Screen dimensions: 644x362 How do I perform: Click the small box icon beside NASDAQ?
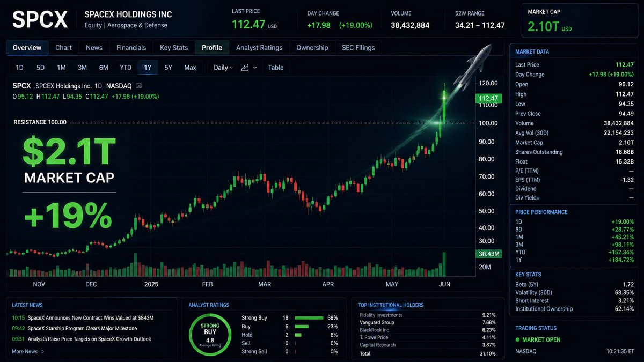pos(139,86)
